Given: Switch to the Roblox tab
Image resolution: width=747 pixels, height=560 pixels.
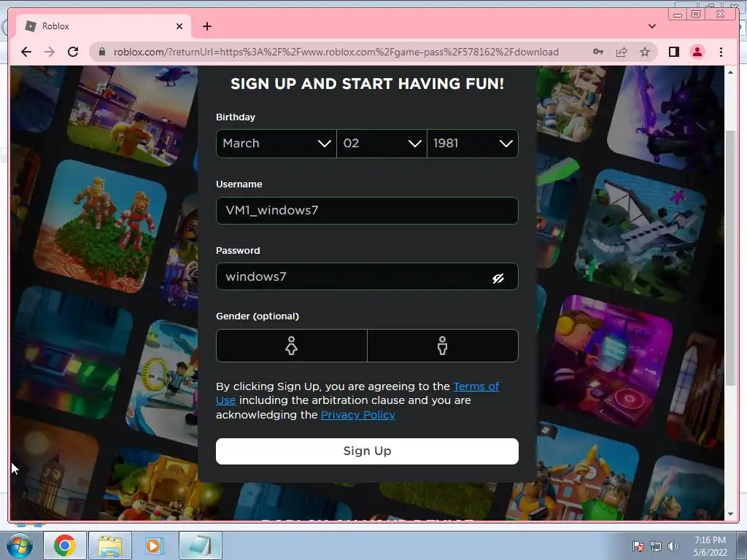Looking at the screenshot, I should (x=104, y=26).
